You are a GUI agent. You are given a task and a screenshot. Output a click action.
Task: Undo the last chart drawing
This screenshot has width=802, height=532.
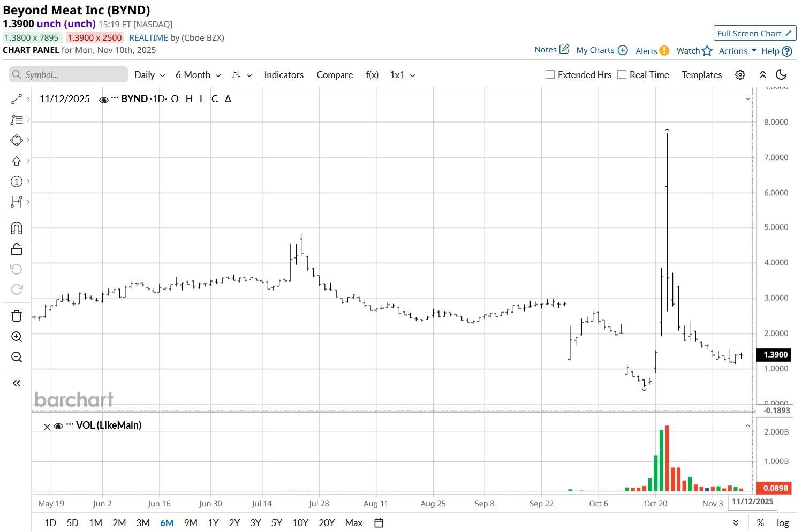tap(17, 269)
